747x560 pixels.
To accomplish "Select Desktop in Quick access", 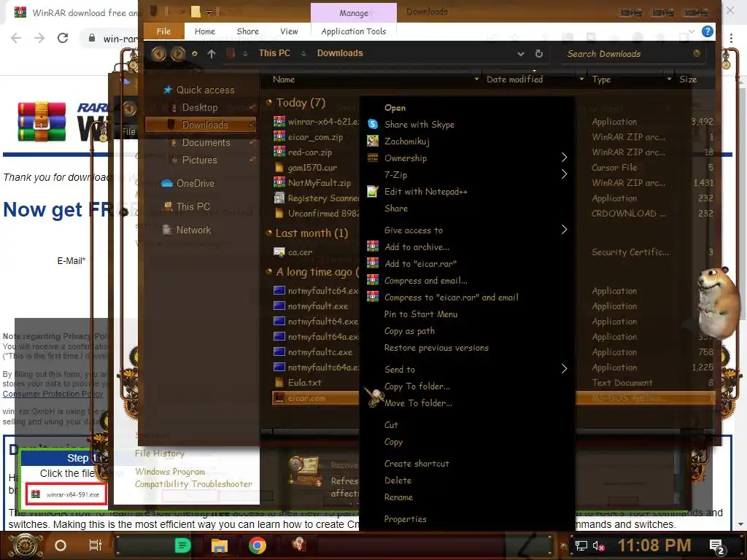I will click(200, 108).
